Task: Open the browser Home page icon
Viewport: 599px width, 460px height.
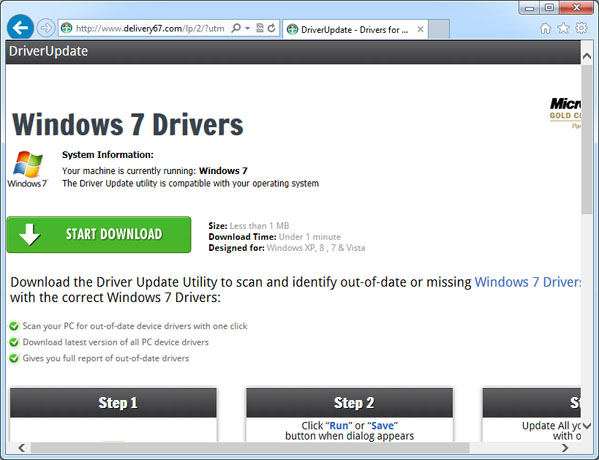Action: click(545, 28)
